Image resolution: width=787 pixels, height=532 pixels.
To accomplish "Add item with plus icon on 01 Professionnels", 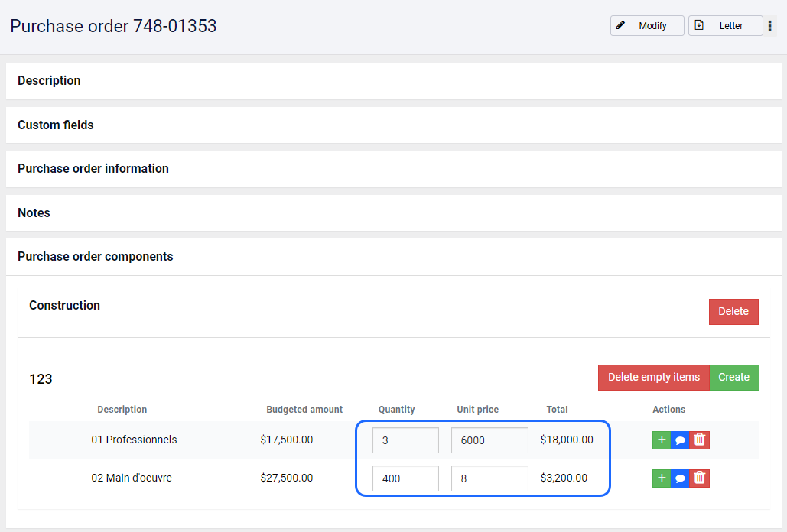I will pyautogui.click(x=662, y=440).
